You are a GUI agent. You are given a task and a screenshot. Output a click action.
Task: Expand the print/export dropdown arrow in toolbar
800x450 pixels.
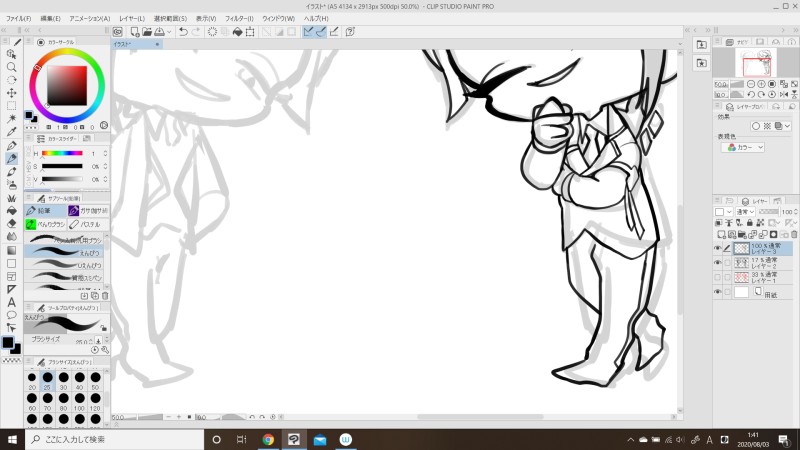169,32
